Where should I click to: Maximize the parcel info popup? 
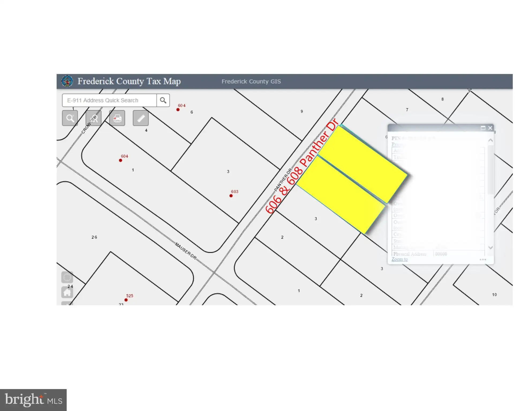(x=483, y=128)
